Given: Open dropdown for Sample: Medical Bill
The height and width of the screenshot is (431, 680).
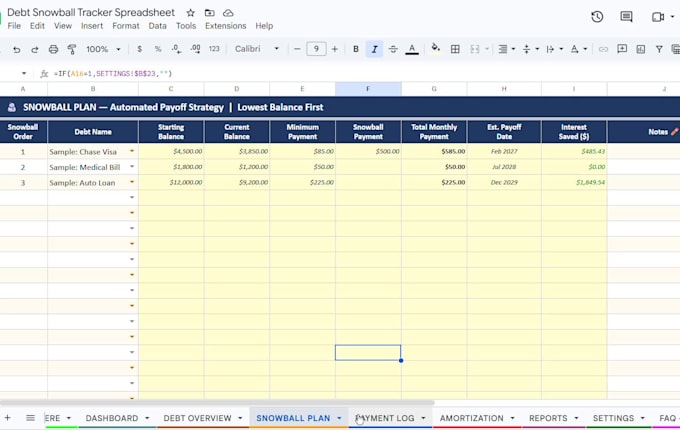Looking at the screenshot, I should [x=132, y=167].
